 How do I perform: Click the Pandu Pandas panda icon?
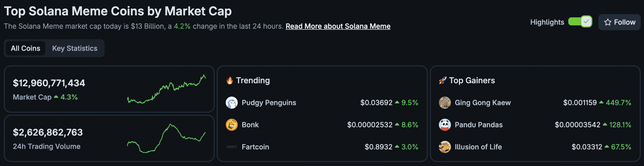[x=445, y=125]
